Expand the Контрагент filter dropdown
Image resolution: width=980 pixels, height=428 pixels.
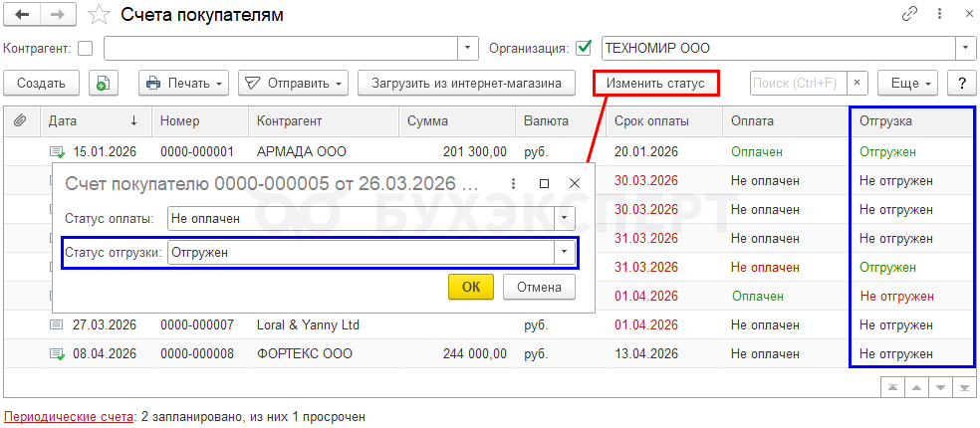pos(467,48)
